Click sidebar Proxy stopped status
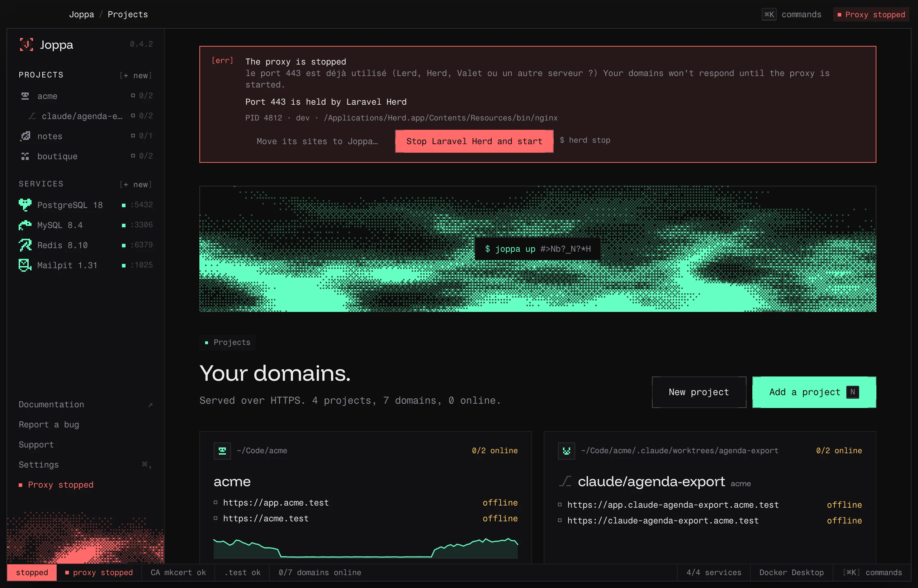 [x=56, y=484]
